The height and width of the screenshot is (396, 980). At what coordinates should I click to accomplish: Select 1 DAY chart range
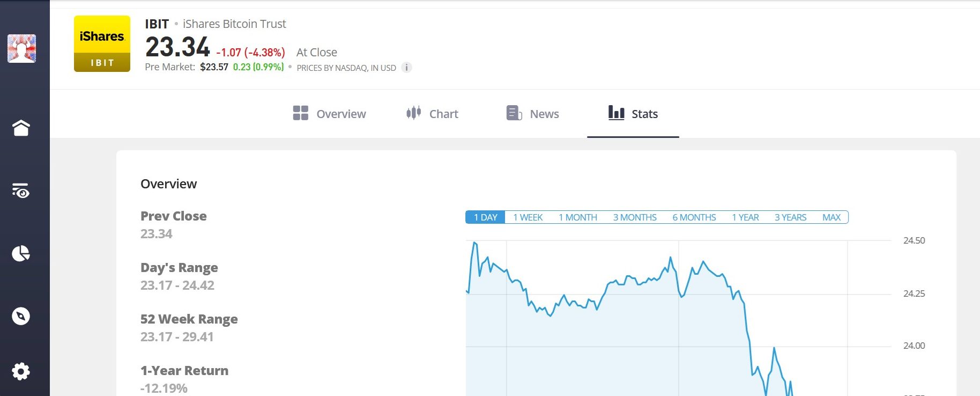(485, 217)
